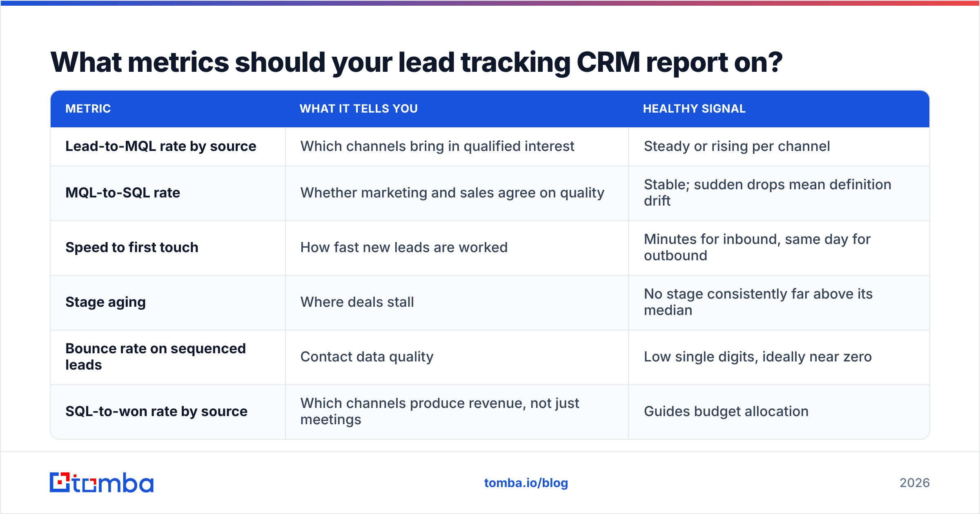980x514 pixels.
Task: Select the Lead-to-MQL rate by source cell
Action: tap(168, 146)
